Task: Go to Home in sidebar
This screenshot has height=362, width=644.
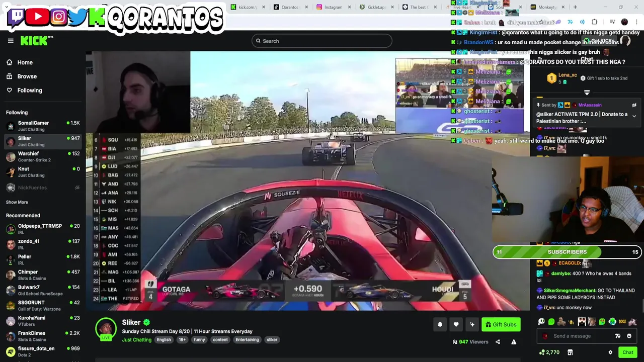Action: click(19, 62)
